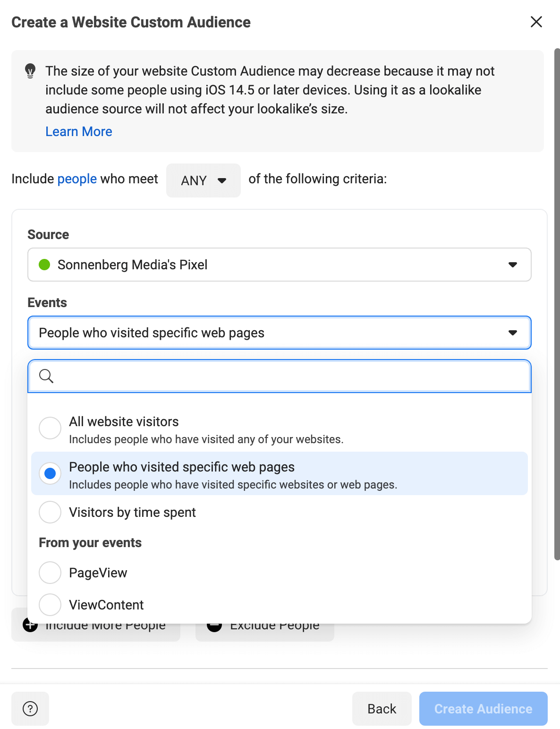Expand the Sonnenberg Media's Pixel source dropdown
Screen dimensions: 560x729
coord(280,265)
